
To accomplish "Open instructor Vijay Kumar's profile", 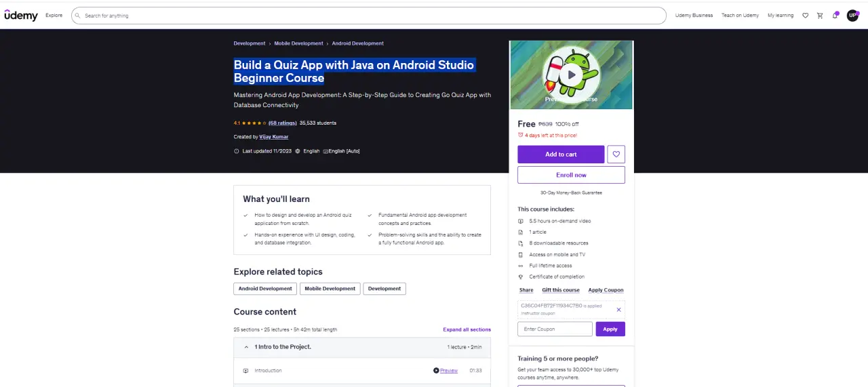I will [273, 137].
